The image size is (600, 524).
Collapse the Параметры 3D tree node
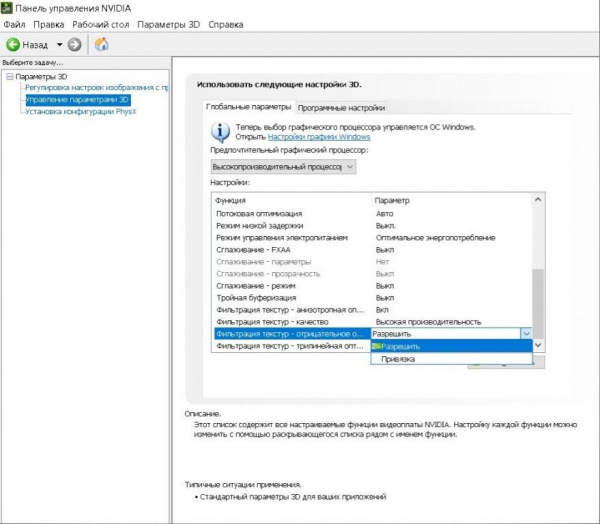[10, 77]
